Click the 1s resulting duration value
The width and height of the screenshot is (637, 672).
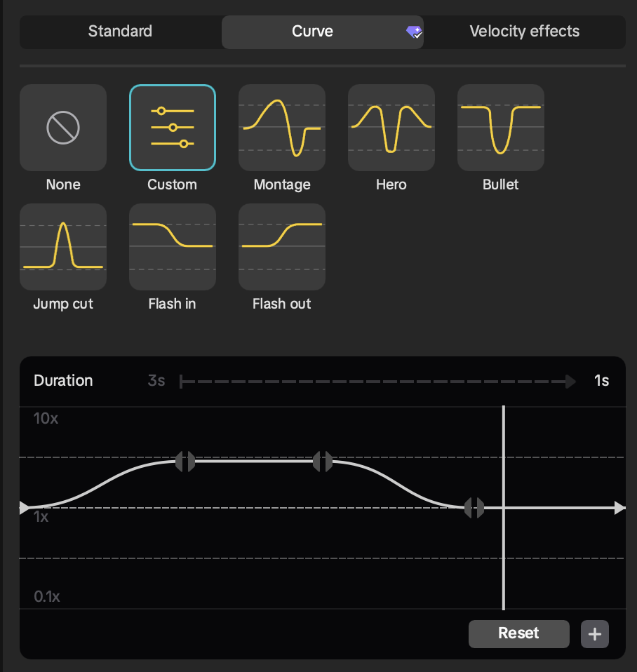601,381
